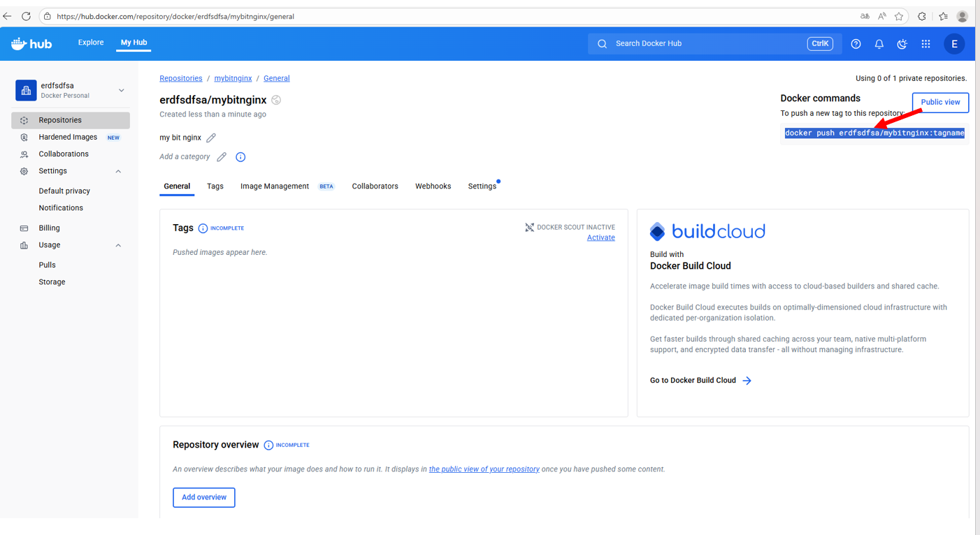Open the Explore menu item
Screen dimensions: 980x535
point(91,43)
